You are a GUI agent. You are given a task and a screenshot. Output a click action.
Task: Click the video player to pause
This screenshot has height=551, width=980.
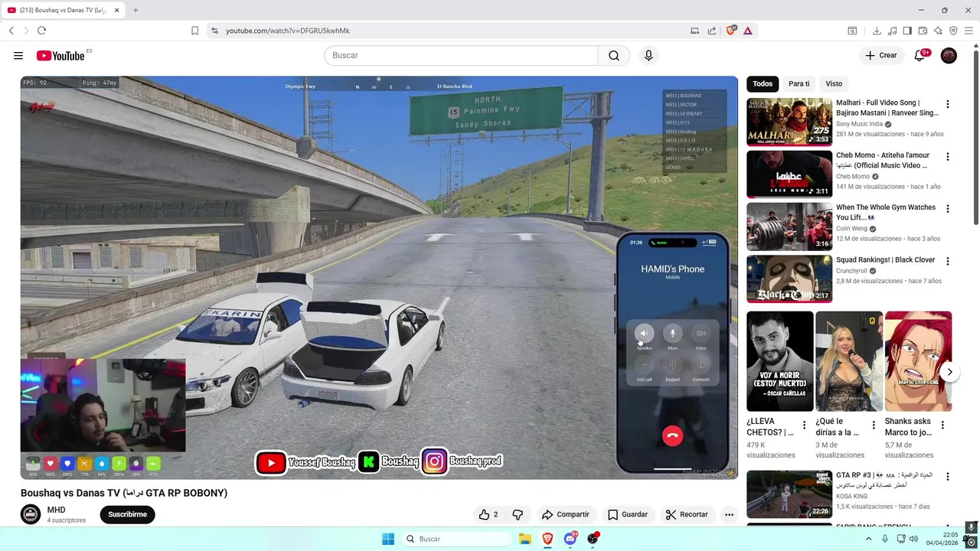point(379,277)
